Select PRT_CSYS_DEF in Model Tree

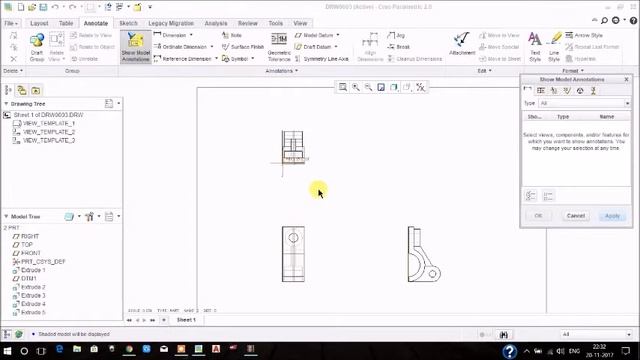coord(43,262)
